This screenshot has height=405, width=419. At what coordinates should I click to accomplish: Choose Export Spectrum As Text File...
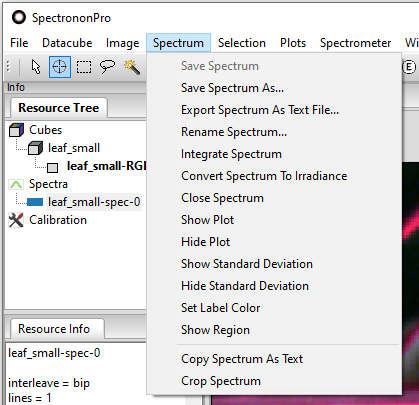(274, 110)
